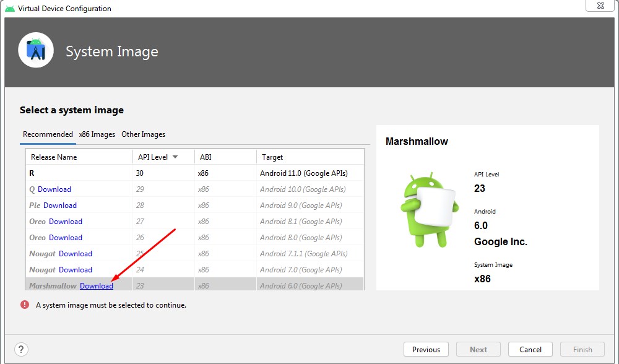Screen dimensions: 619x364
Task: Download the Nougat API 24 image
Action: [x=76, y=270]
